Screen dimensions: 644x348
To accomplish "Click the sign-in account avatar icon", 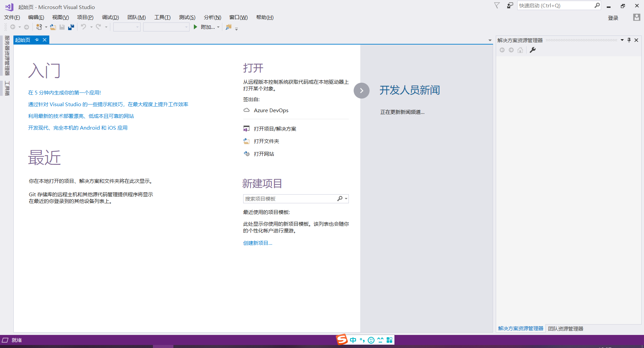I will click(x=636, y=17).
